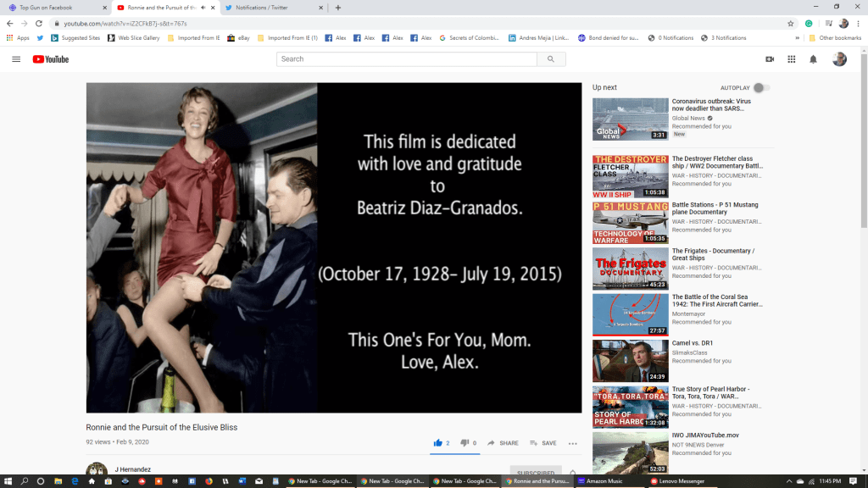
Task: Switch to the Top Gun on Facebook tab
Action: (x=51, y=8)
